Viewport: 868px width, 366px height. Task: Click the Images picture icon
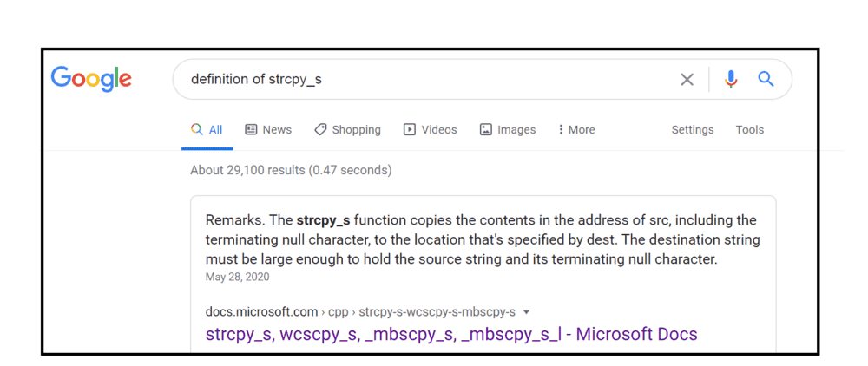coord(486,130)
